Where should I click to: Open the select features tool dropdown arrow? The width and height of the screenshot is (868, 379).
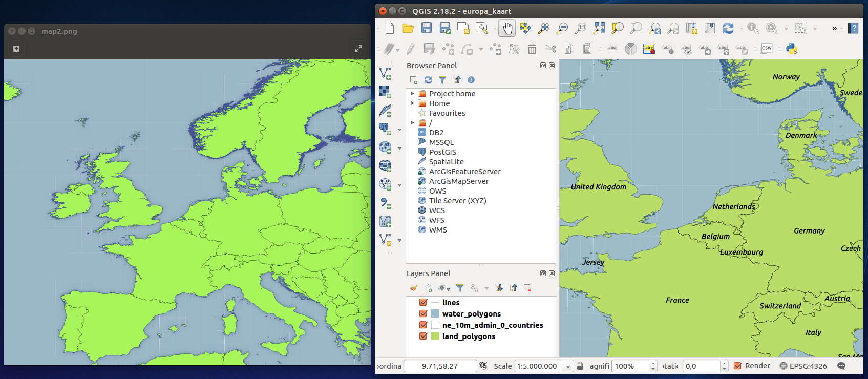(815, 29)
